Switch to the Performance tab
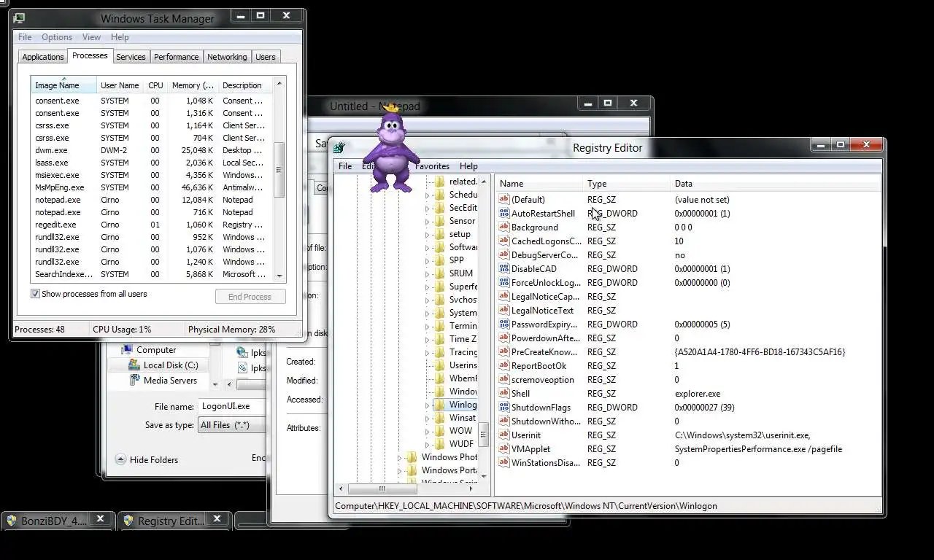 (x=176, y=57)
